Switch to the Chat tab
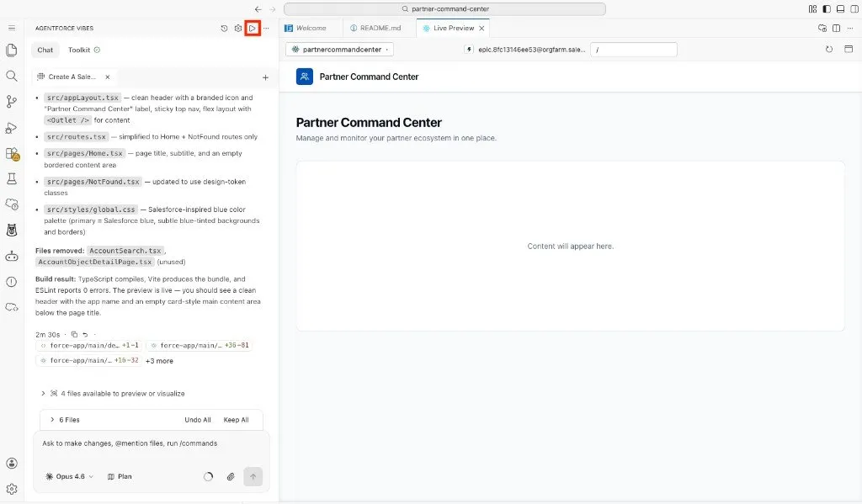This screenshot has width=862, height=504. tap(45, 50)
